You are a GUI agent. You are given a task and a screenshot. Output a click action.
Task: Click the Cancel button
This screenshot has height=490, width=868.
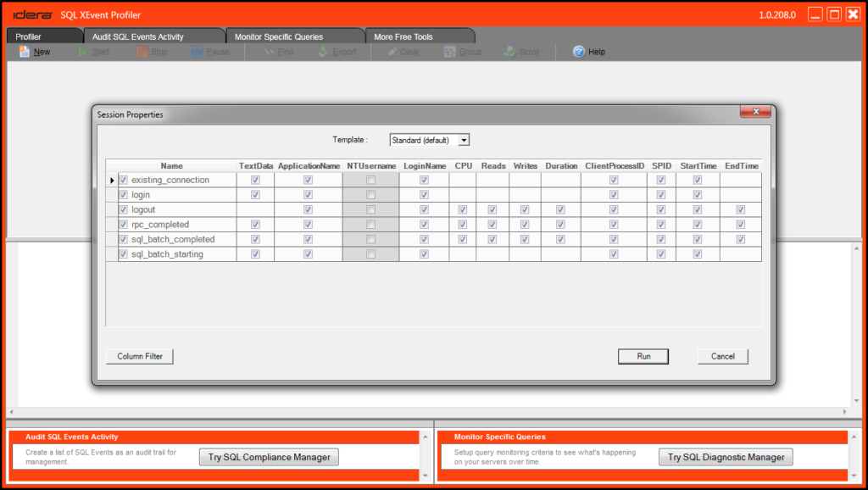click(723, 356)
